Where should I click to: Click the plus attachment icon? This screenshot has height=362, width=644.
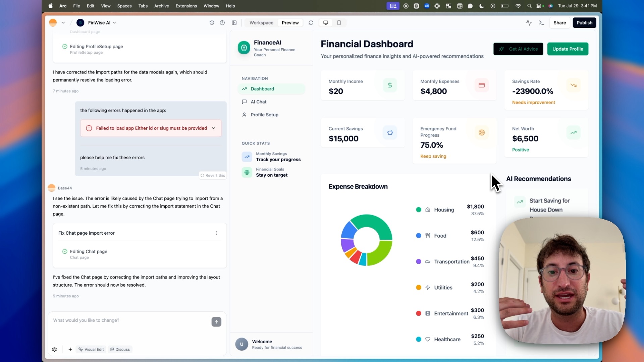tap(70, 349)
